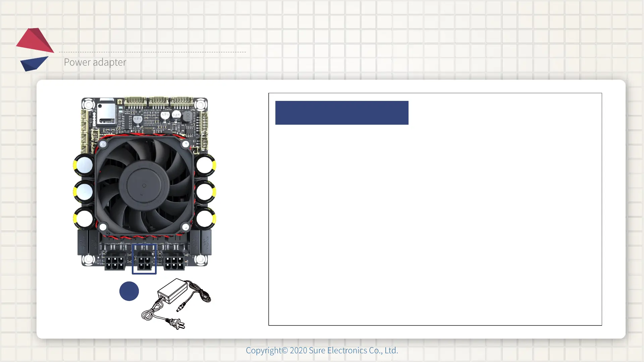Select the "Power adapter" slide title
644x362 pixels.
95,62
